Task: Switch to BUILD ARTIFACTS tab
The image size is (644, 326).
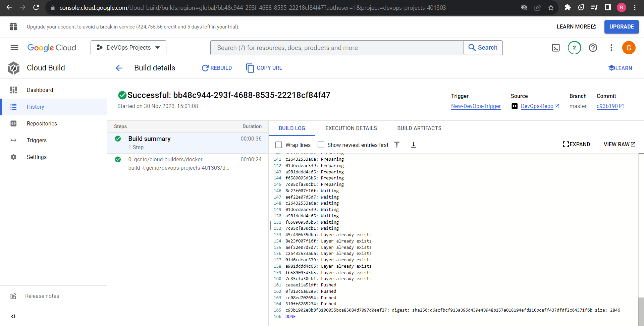Action: click(x=419, y=128)
